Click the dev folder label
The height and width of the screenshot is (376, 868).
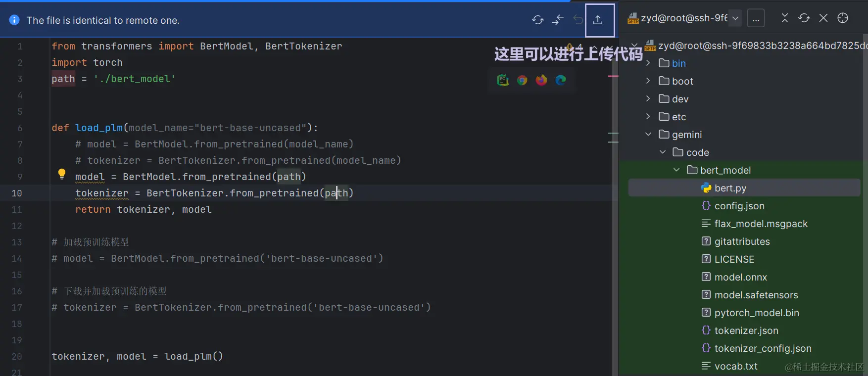680,99
